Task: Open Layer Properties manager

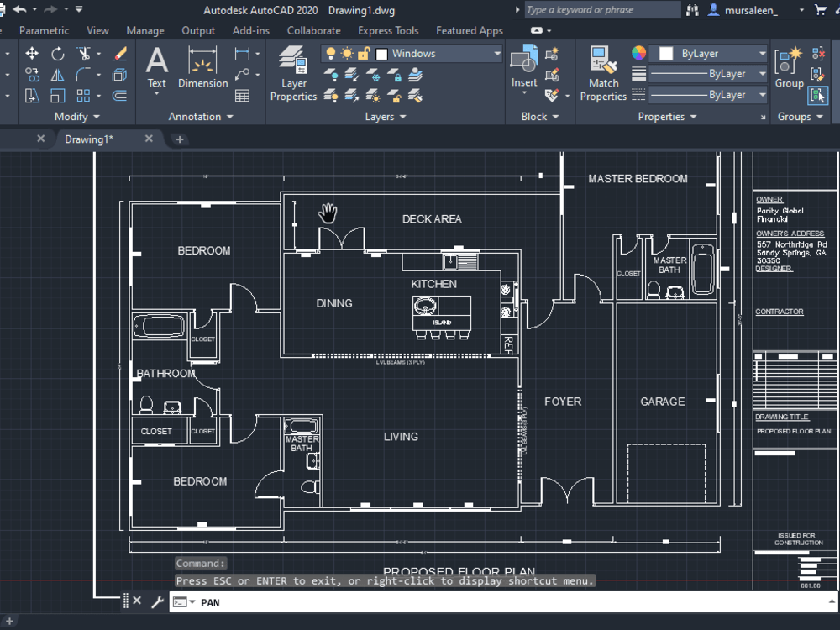Action: 293,73
